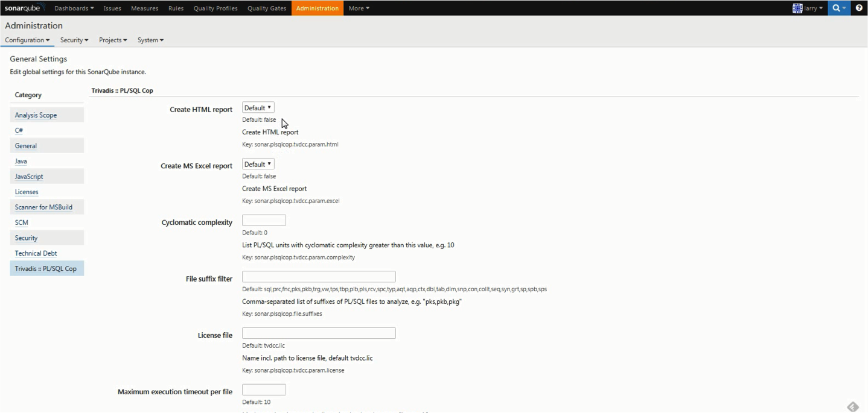Click the larry user avatar
The width and height of the screenshot is (868, 413).
click(797, 8)
